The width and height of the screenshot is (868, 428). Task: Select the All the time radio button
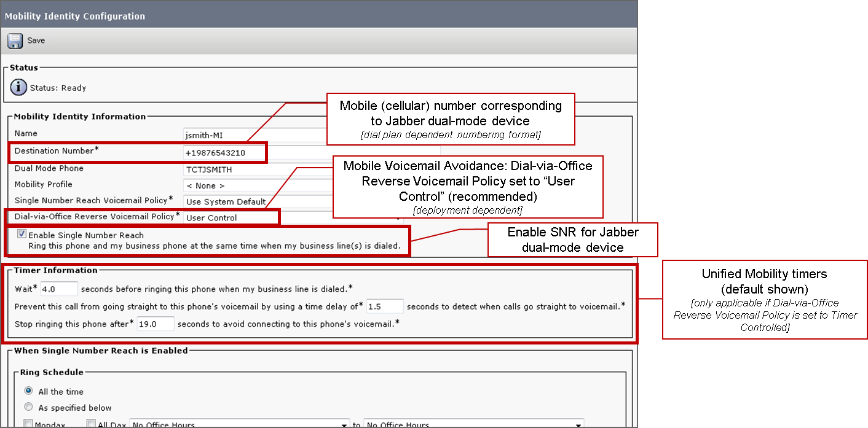pos(28,391)
